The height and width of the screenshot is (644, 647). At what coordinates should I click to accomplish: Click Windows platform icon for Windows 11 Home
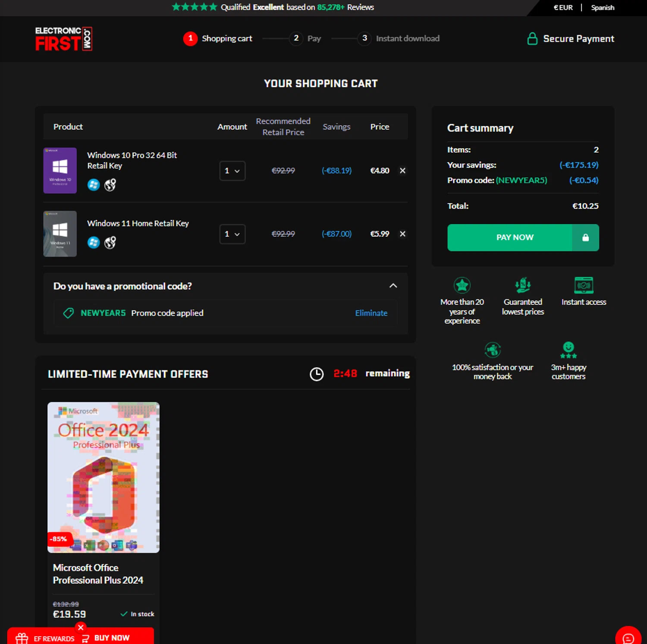coord(94,243)
